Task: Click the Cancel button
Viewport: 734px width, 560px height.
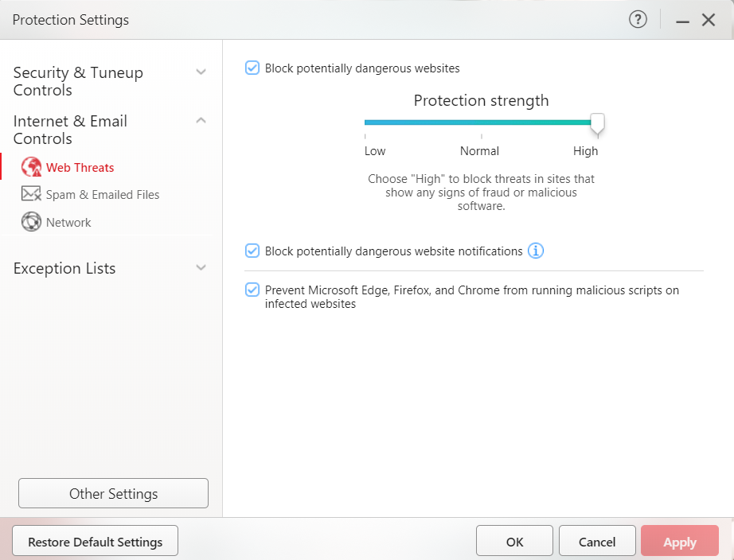Action: pos(597,542)
